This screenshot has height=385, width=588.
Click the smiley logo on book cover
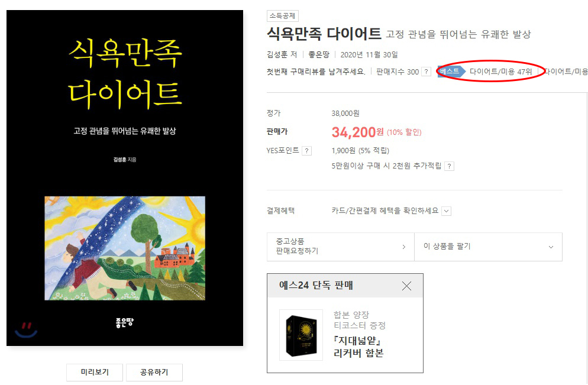point(26,330)
